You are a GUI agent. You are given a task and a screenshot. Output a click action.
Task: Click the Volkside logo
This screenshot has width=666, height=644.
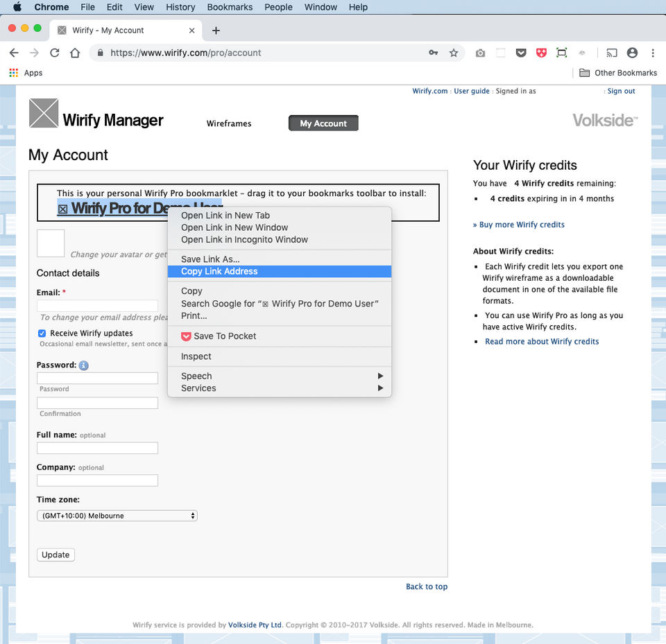point(605,120)
